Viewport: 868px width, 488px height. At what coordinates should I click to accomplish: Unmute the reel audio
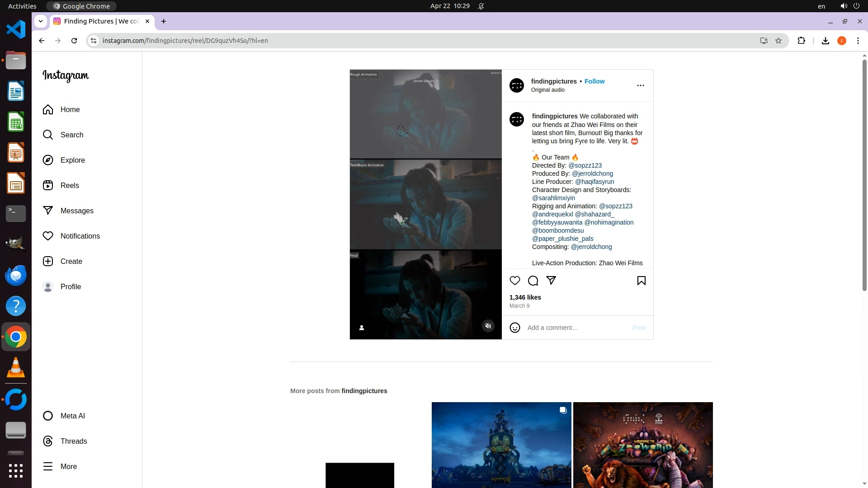(x=488, y=326)
